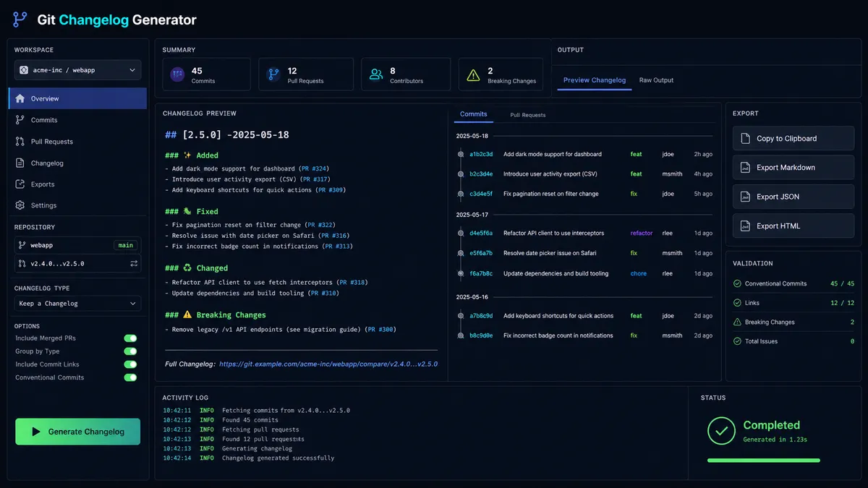The height and width of the screenshot is (488, 868).
Task: Disable Include Commit Links switch
Action: [130, 364]
